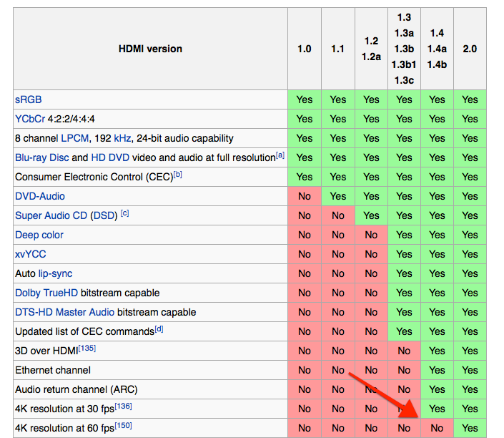Click the 2.0 column header
The width and height of the screenshot is (504, 438).
(x=470, y=49)
